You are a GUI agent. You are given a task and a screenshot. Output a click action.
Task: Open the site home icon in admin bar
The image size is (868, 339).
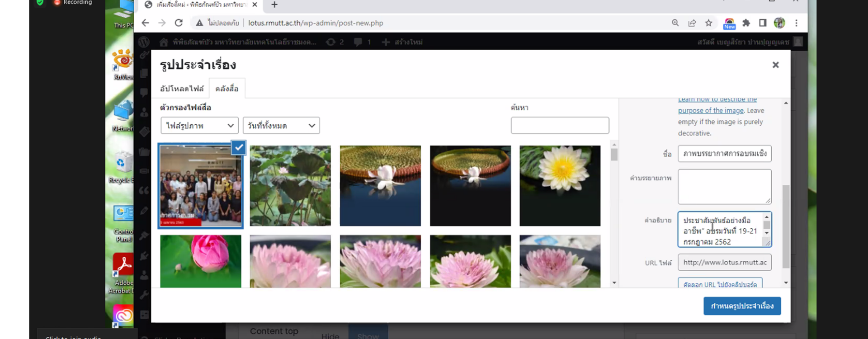tap(163, 42)
